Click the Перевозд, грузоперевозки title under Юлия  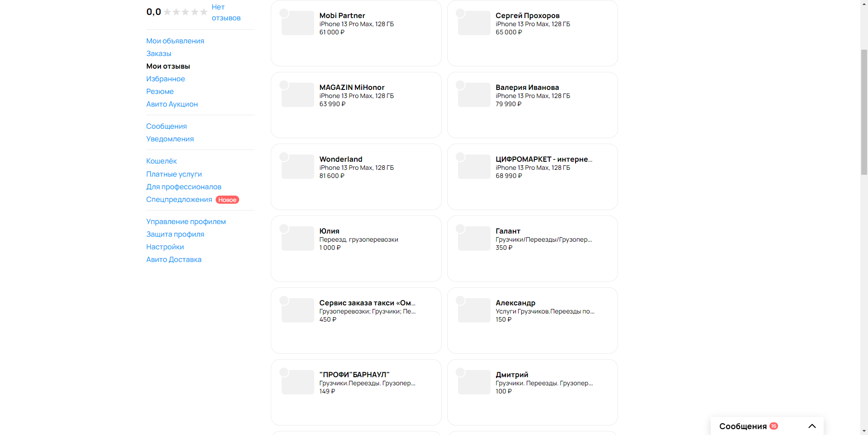point(359,240)
